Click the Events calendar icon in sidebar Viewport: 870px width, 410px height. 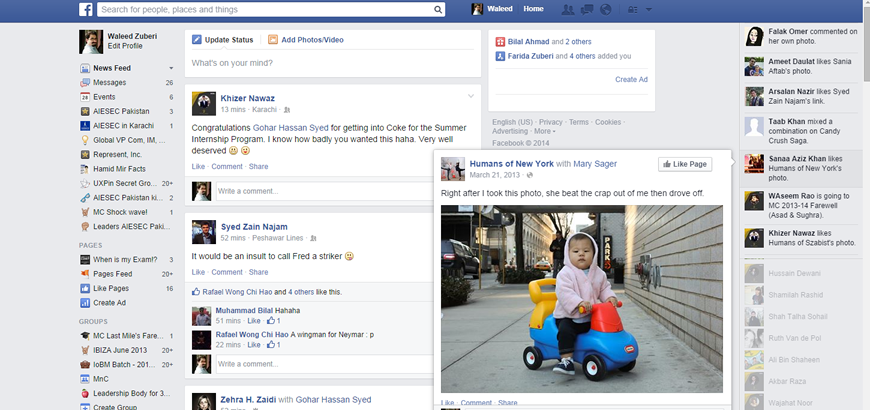tap(85, 97)
